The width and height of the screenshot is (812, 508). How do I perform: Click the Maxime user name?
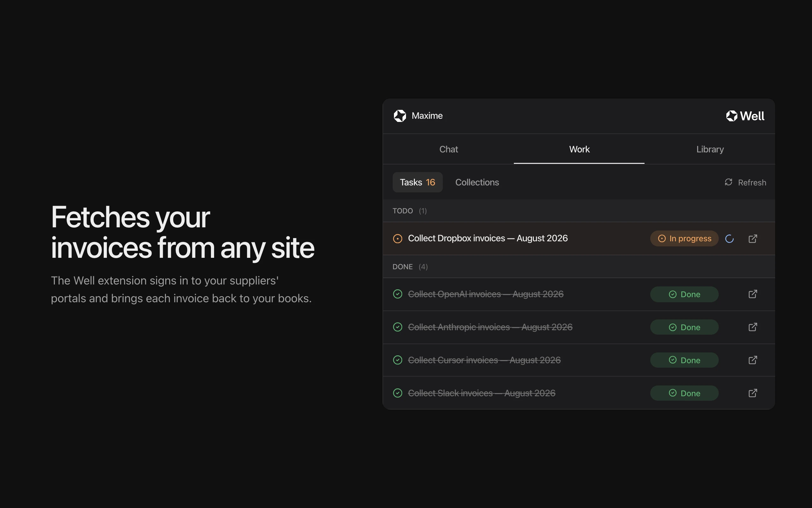pyautogui.click(x=427, y=116)
